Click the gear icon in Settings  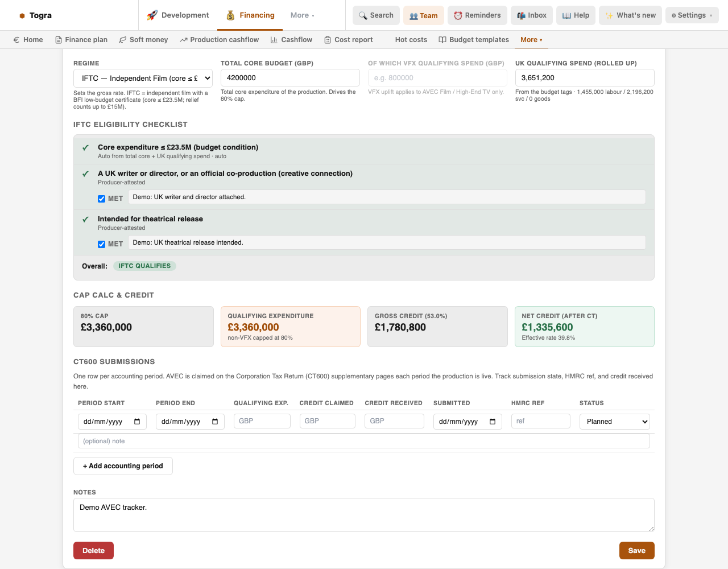[674, 15]
